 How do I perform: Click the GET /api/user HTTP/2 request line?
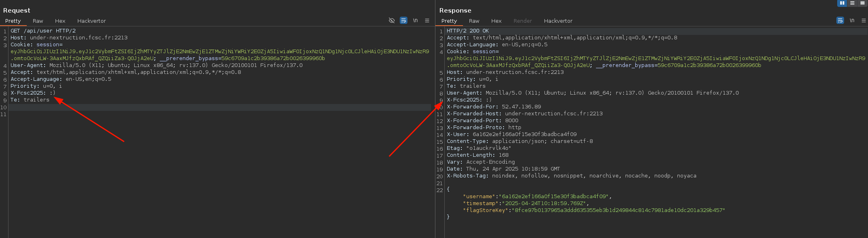tap(43, 31)
